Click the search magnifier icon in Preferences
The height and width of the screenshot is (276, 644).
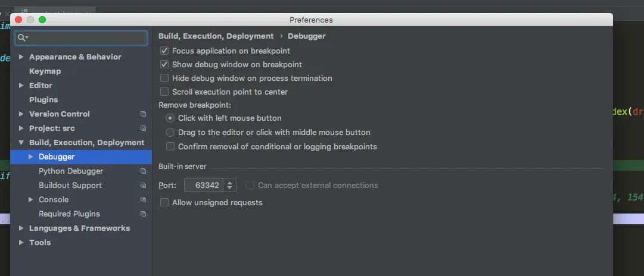pyautogui.click(x=22, y=38)
